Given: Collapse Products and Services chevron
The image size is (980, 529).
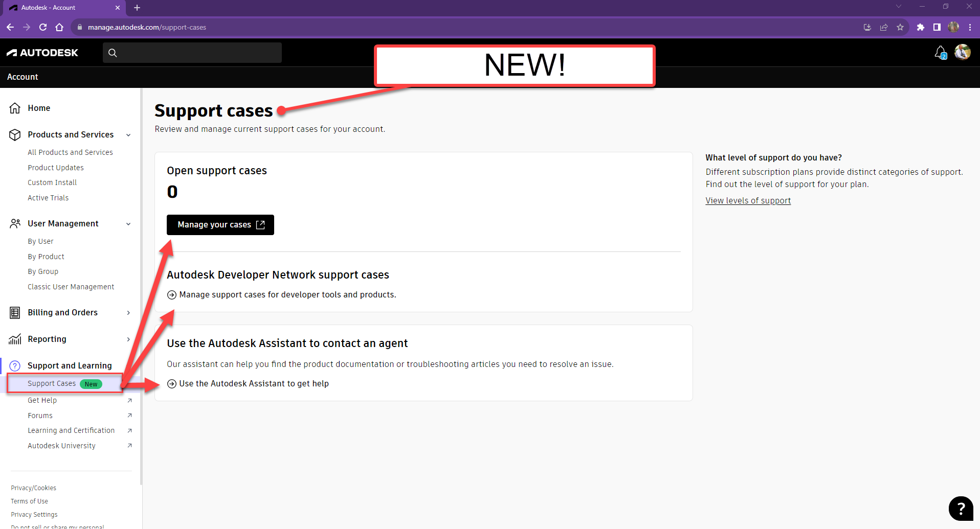Looking at the screenshot, I should point(128,135).
